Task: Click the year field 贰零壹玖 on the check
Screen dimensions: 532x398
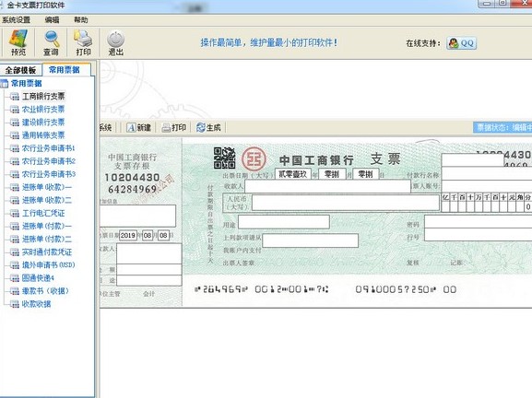Action: tap(293, 174)
